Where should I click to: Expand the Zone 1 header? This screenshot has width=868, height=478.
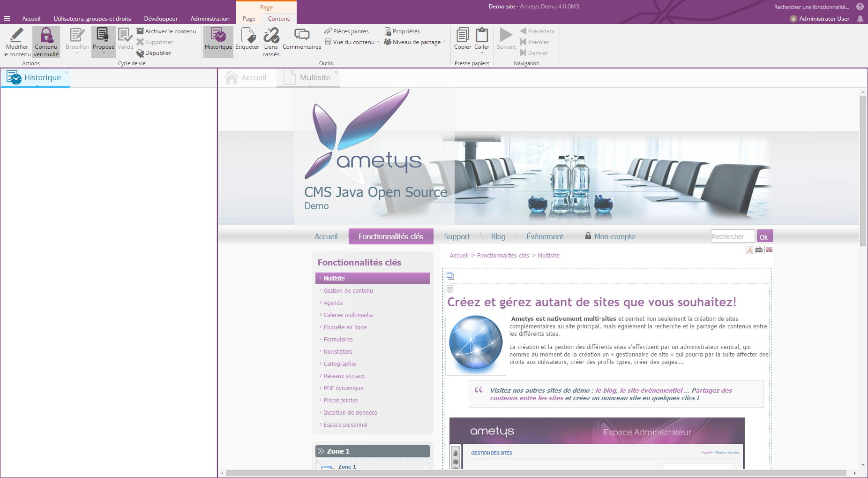click(373, 451)
